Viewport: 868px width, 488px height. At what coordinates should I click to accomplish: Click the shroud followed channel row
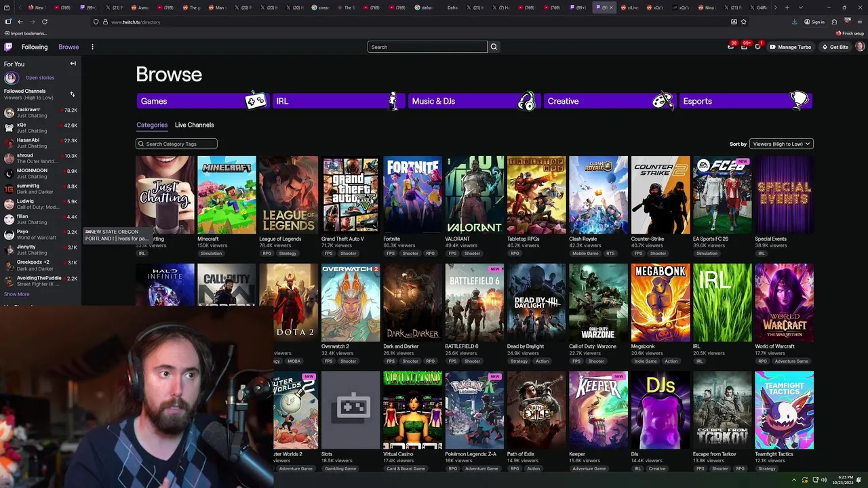tap(41, 159)
